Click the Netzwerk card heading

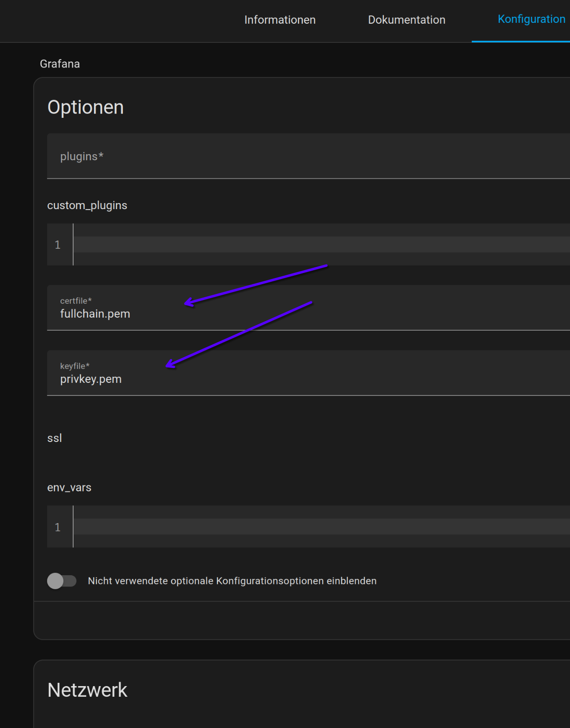point(87,690)
